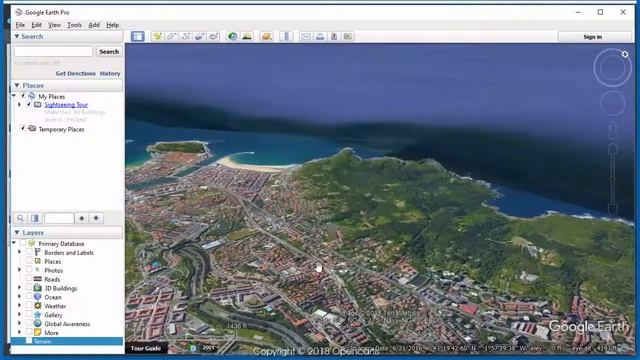Open the View menu
Screen dimensions: 640x360
(54, 25)
